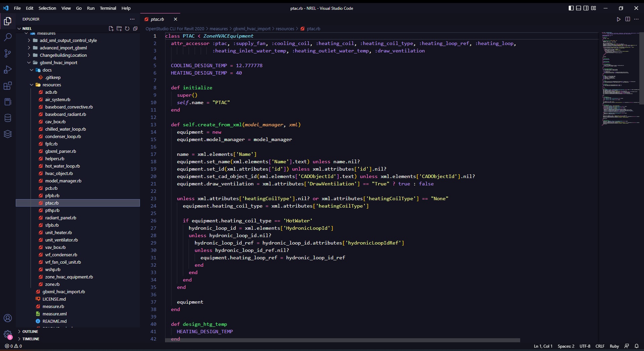Viewport: 644px width, 351px height.
Task: Open the Extensions view
Action: [8, 86]
